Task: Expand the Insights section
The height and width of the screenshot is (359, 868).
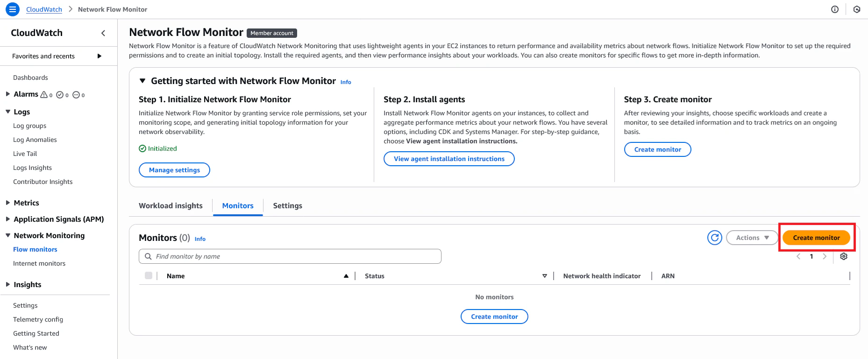Action: coord(8,284)
